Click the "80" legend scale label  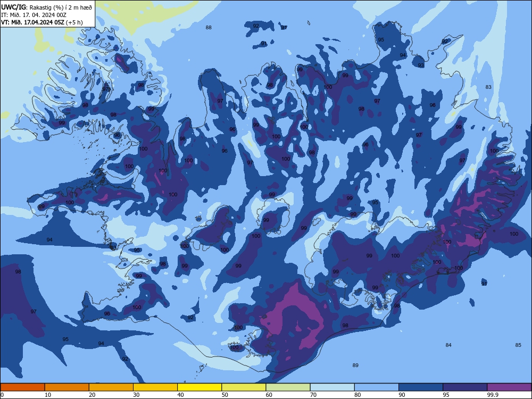click(x=358, y=395)
